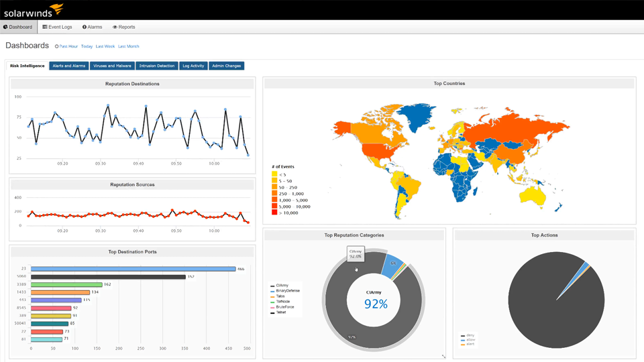The width and height of the screenshot is (644, 362).
Task: Toggle CIArmy series in categories legend
Action: [282, 286]
